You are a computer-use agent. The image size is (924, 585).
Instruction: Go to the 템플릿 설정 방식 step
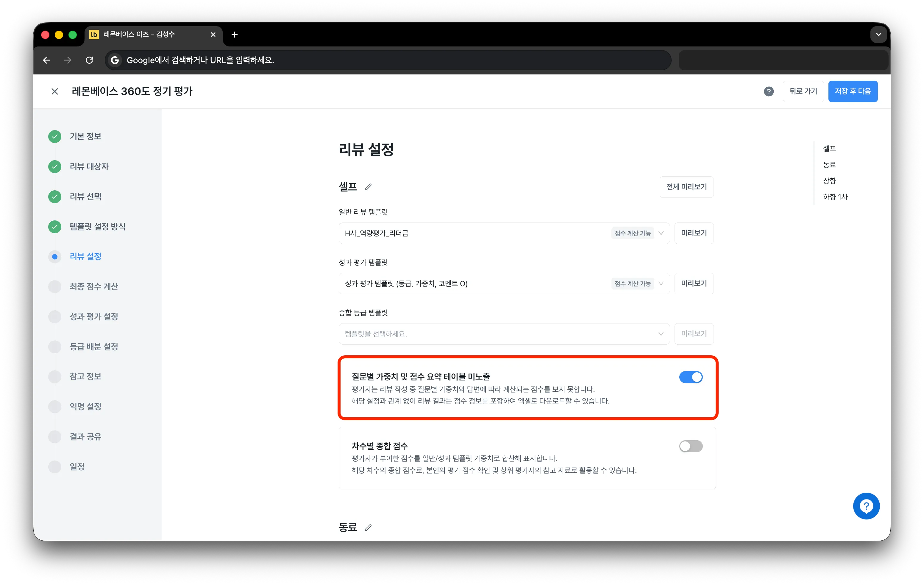click(97, 226)
